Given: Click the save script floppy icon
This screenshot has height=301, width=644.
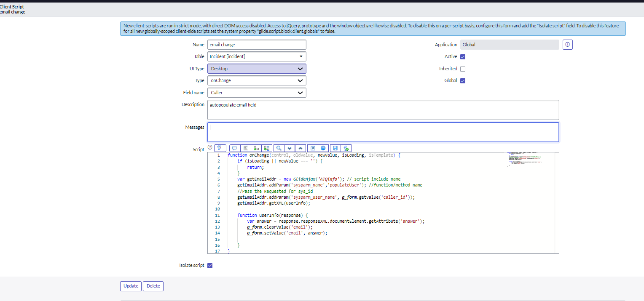Looking at the screenshot, I should click(x=335, y=148).
